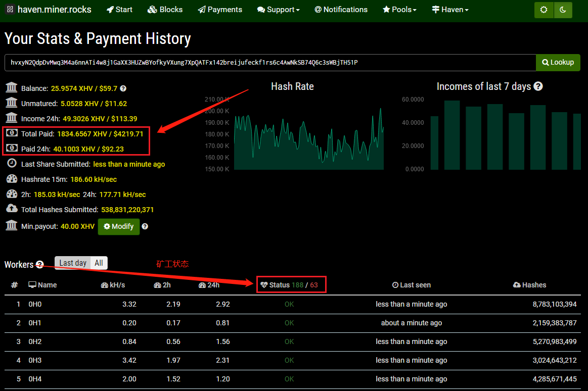This screenshot has width=588, height=391.
Task: Select the Last day workers filter
Action: click(73, 263)
